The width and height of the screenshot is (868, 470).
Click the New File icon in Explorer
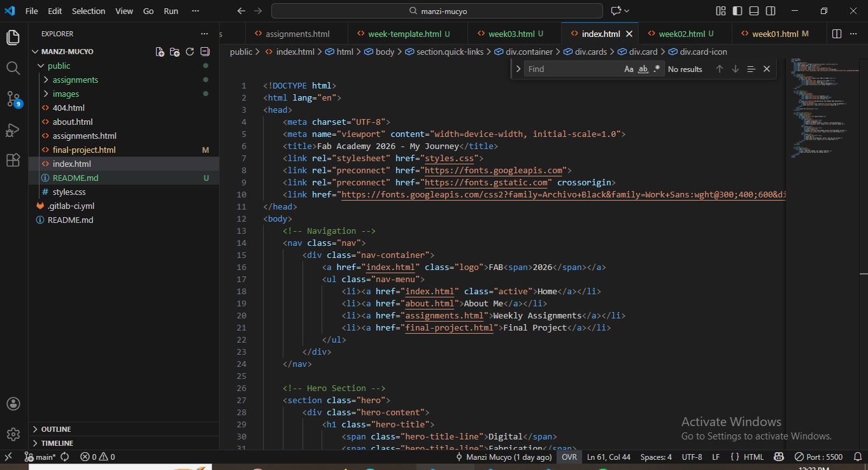[x=160, y=52]
